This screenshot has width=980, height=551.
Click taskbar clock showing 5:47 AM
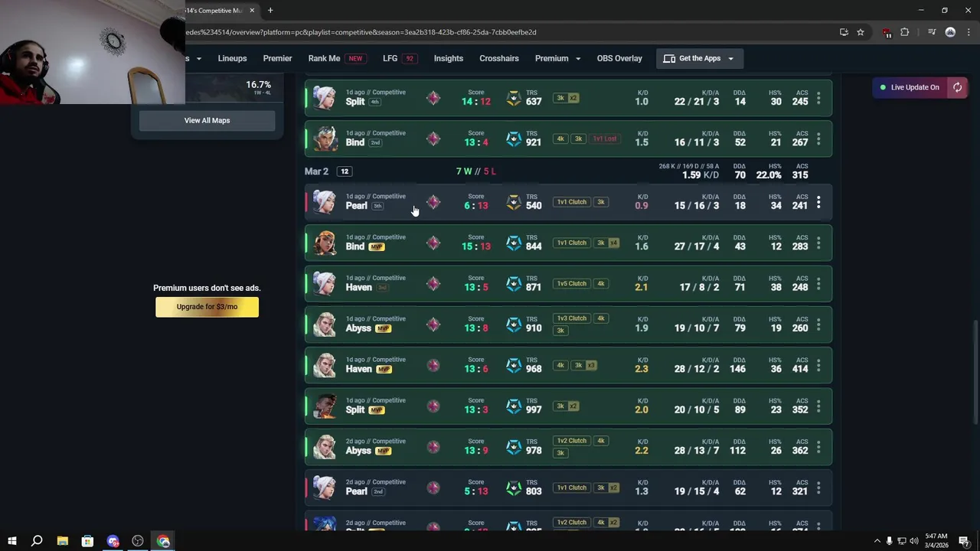[x=936, y=541]
